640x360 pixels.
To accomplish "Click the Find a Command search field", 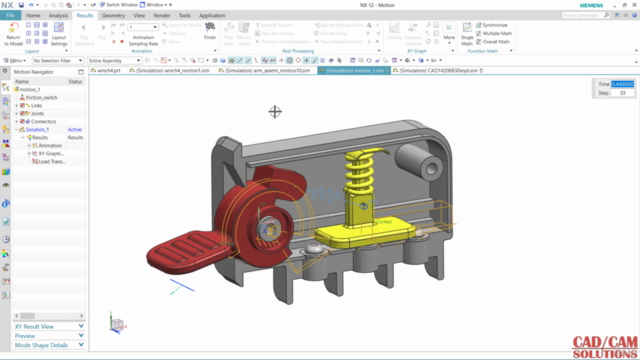I will [x=586, y=15].
